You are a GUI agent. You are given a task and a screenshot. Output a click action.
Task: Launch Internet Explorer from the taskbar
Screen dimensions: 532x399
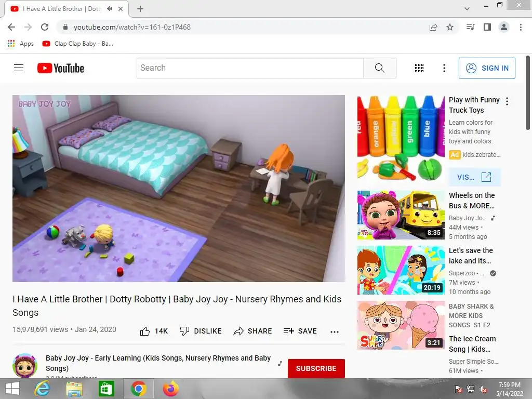click(43, 389)
